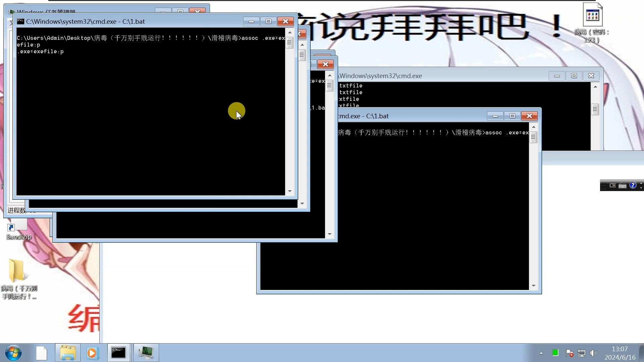Click second cmd window scroll down arrow
The image size is (644, 362).
click(302, 203)
